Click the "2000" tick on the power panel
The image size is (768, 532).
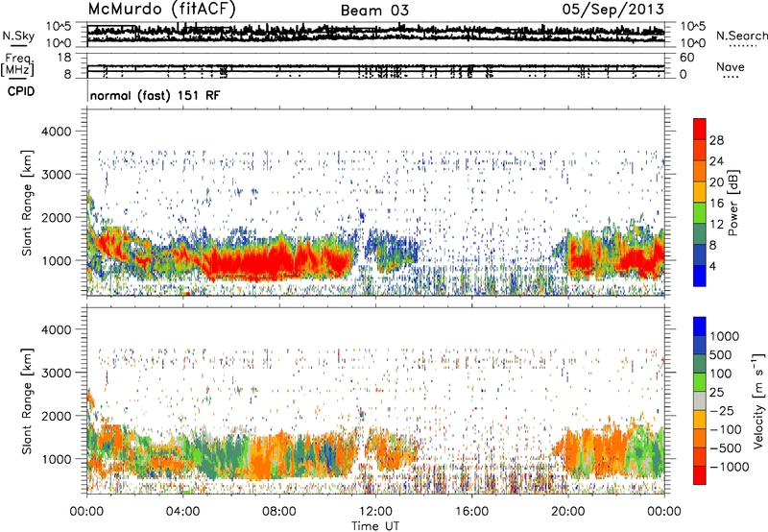point(56,217)
